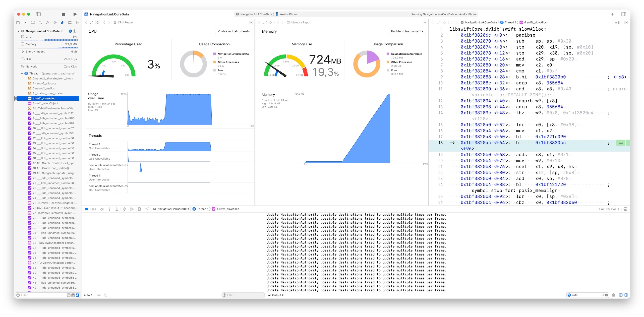This screenshot has height=317, width=644.
Task: Clear the console with trash icon
Action: (x=613, y=296)
